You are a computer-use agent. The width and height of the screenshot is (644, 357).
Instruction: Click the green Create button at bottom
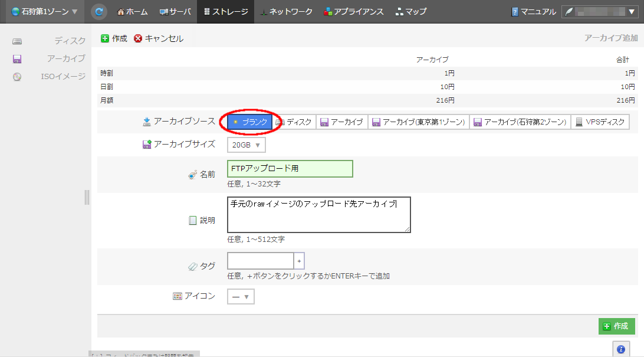[616, 326]
